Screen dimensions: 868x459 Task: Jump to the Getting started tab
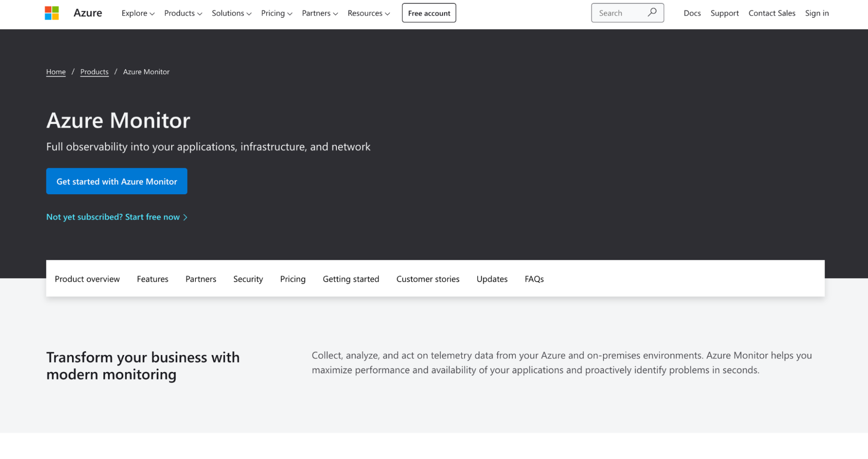351,279
